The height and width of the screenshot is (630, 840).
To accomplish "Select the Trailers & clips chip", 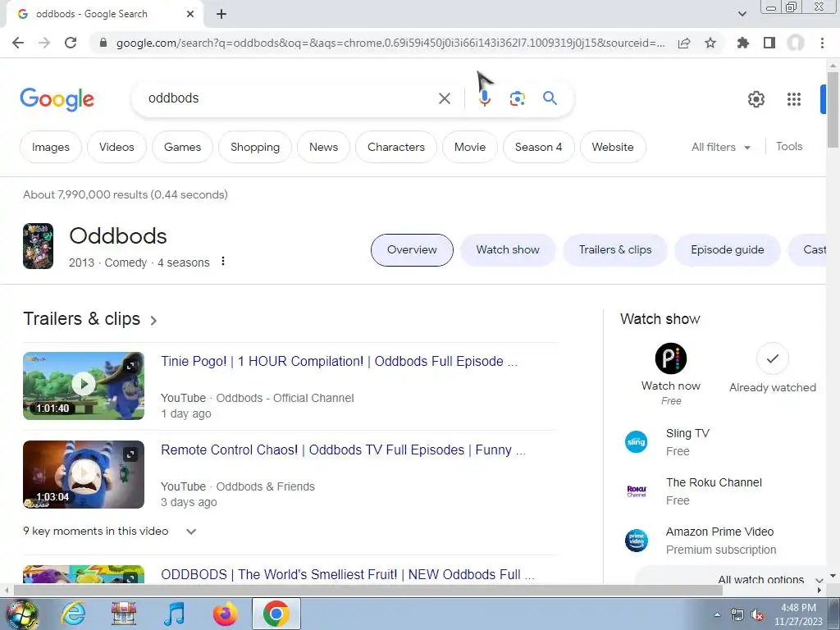I will pos(615,249).
